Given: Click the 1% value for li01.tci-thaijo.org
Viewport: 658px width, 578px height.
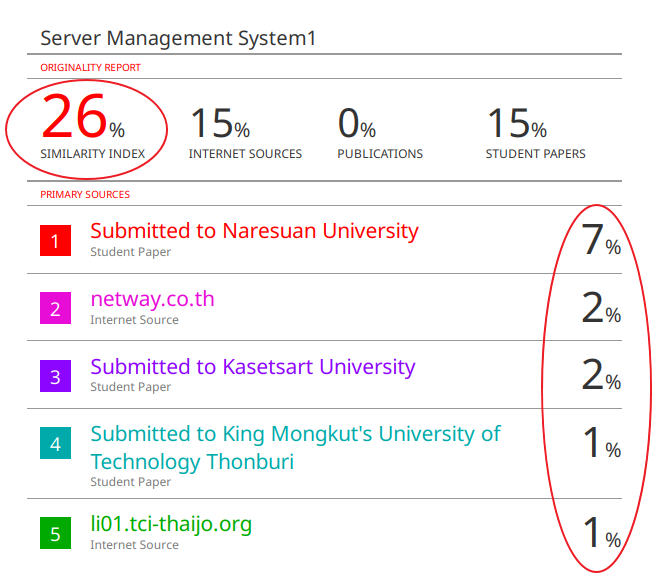Looking at the screenshot, I should 602,532.
